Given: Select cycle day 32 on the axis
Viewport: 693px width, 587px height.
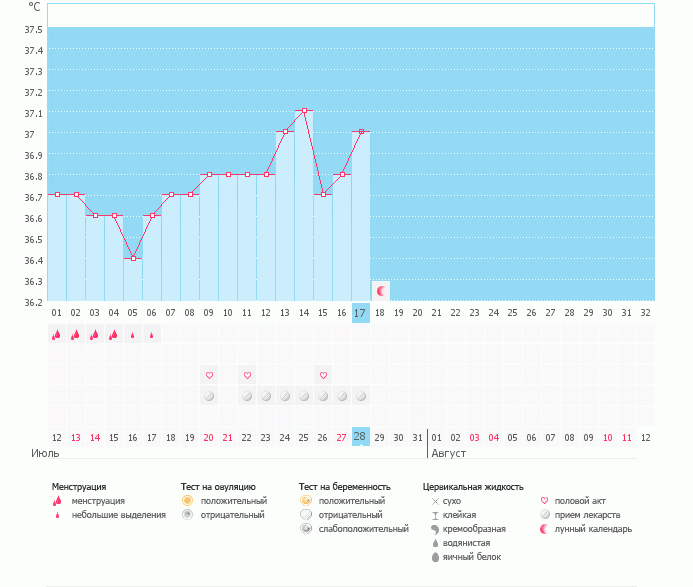Looking at the screenshot, I should click(645, 313).
